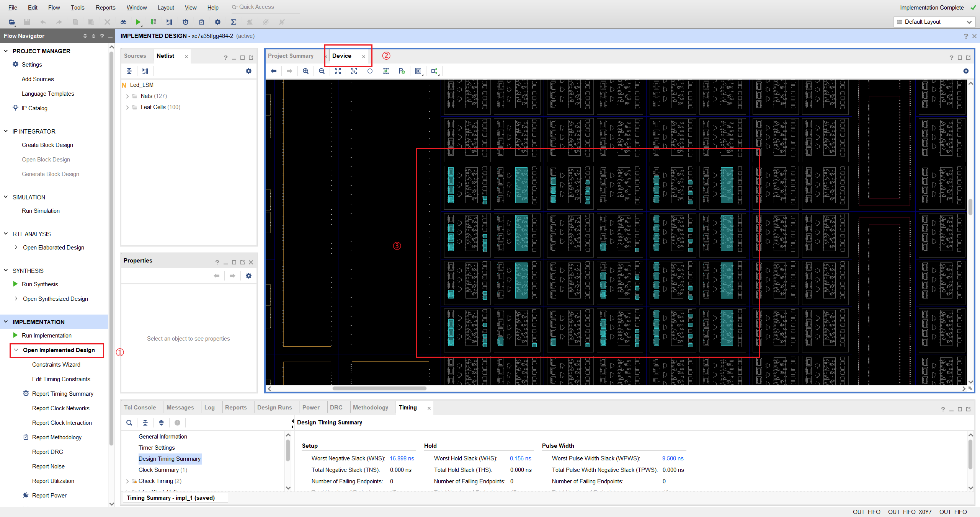
Task: Click the Zoom Fit icon in Device toolbar
Action: tap(338, 71)
